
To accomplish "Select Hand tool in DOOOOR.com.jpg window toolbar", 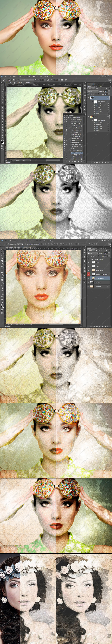I will 2,135.
